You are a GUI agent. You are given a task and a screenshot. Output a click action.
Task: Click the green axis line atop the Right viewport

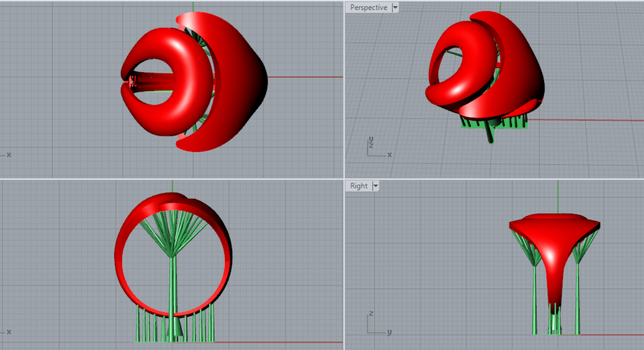click(558, 197)
